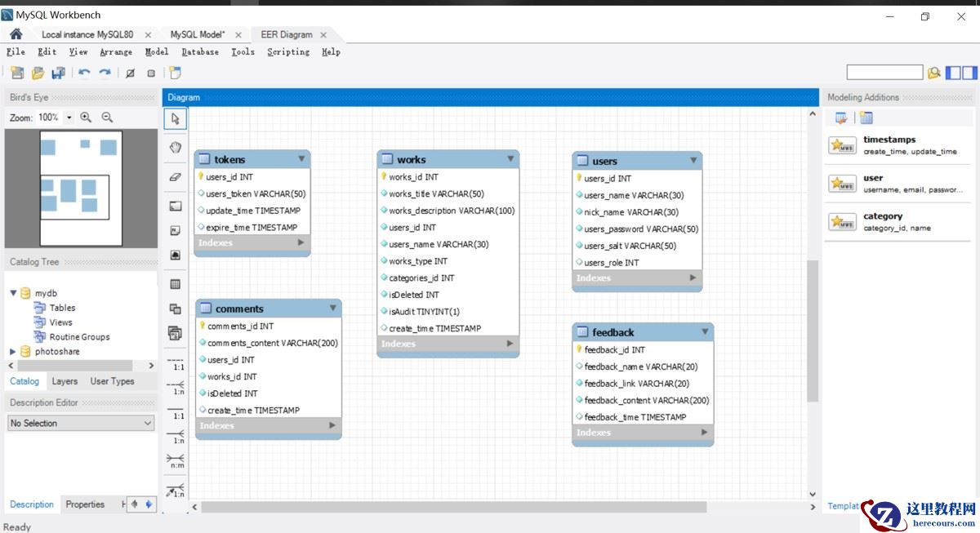Switch to the Layers tab
This screenshot has width=980, height=533.
(65, 381)
